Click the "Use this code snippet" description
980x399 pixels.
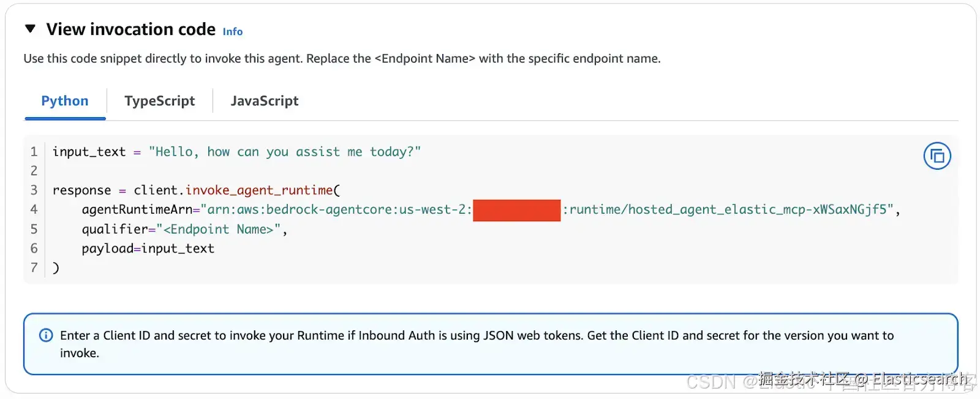pyautogui.click(x=342, y=59)
